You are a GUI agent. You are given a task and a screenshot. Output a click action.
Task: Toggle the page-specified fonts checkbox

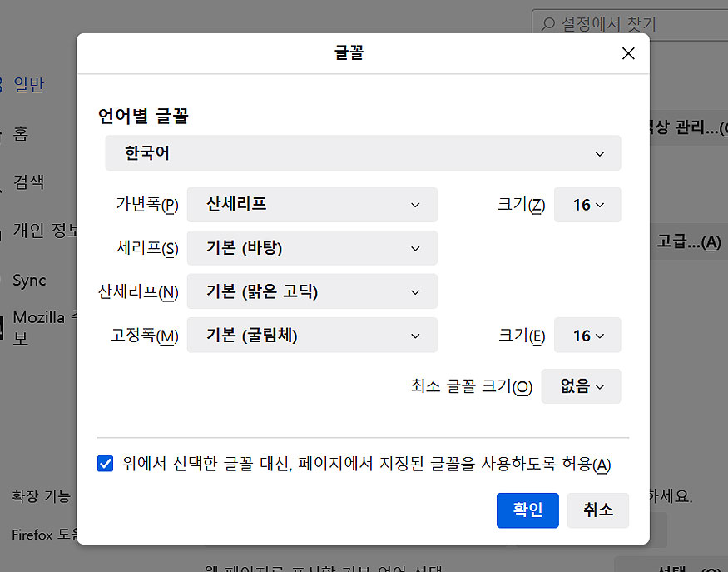coord(105,464)
